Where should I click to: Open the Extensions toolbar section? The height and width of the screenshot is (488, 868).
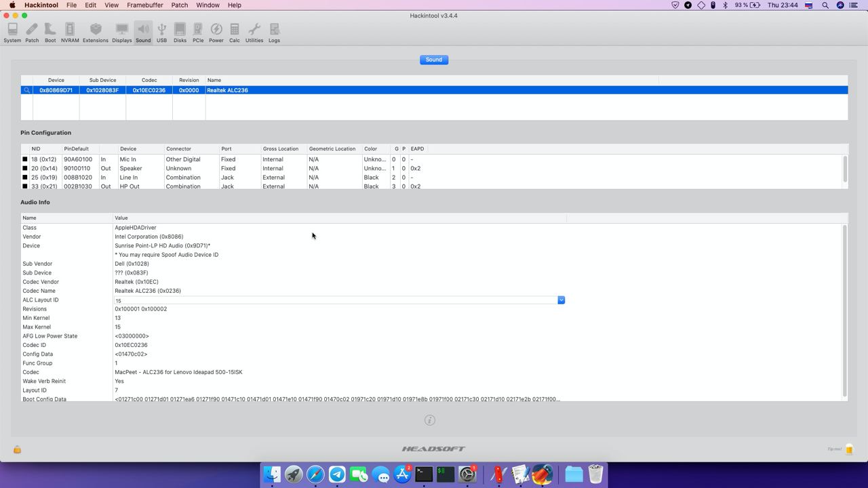[x=96, y=33]
